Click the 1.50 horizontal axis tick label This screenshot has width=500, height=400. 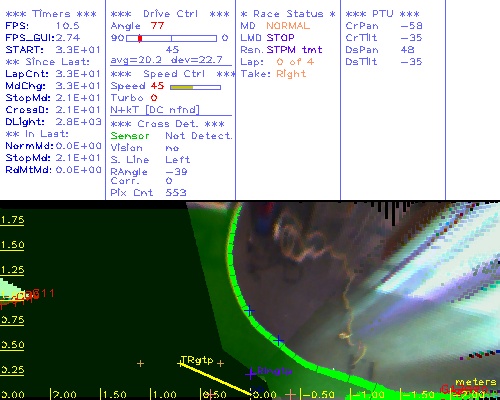(114, 395)
